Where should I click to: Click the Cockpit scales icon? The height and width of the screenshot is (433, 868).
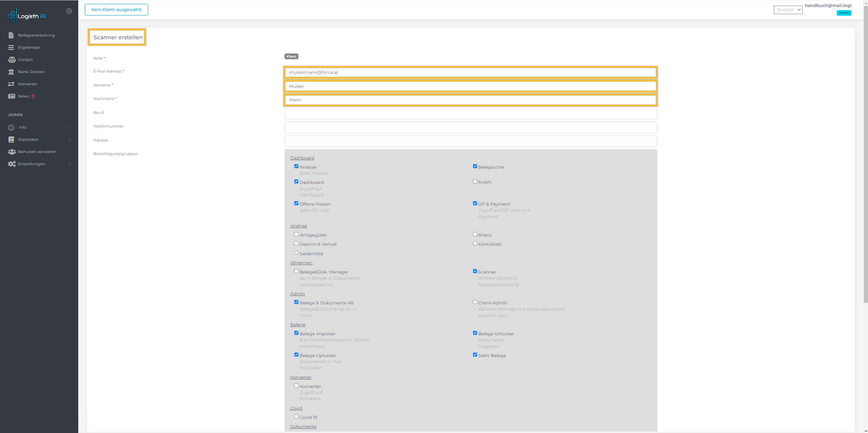click(x=12, y=60)
